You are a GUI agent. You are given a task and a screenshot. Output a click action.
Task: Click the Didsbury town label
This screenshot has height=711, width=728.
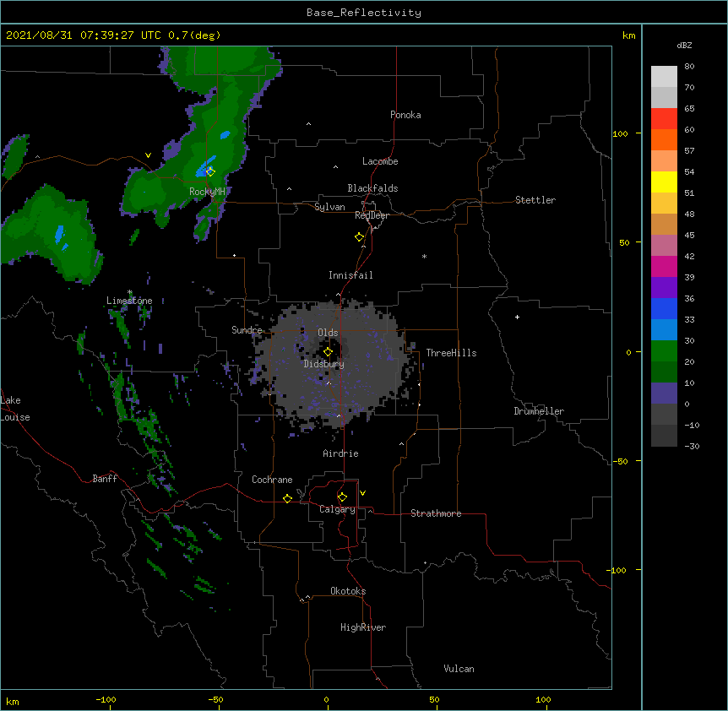[x=324, y=364]
